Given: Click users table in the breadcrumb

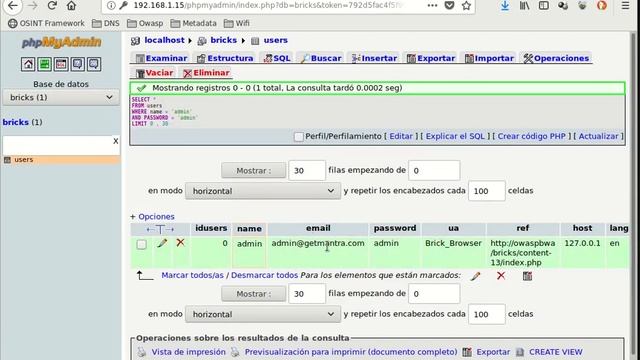Looking at the screenshot, I should tap(276, 40).
